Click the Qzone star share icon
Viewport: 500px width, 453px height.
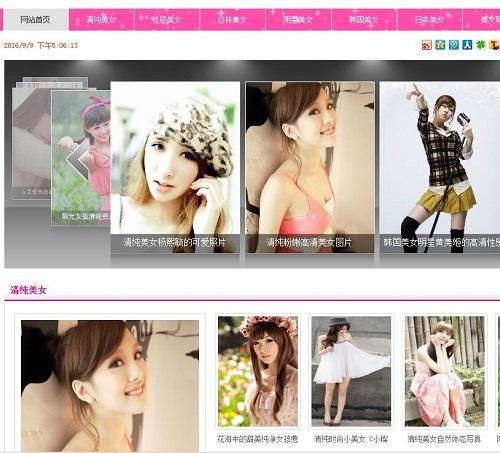[x=440, y=45]
